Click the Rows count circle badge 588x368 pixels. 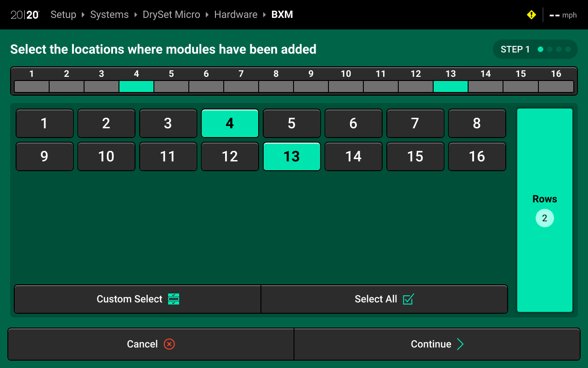point(544,218)
